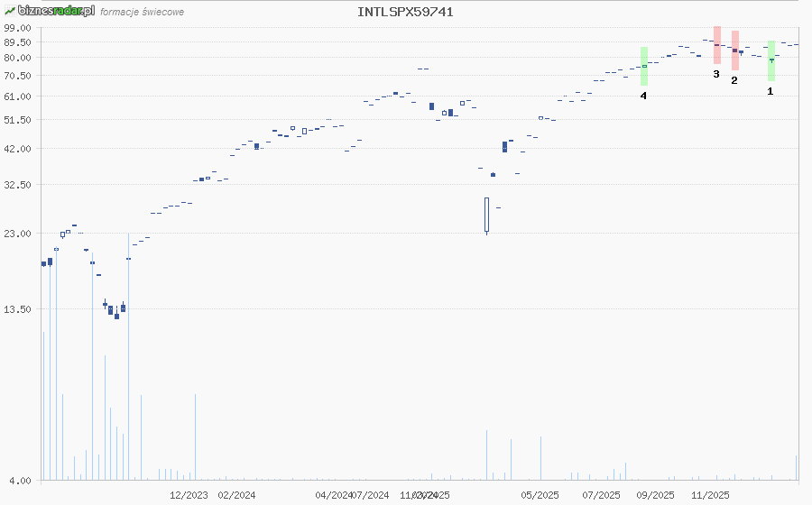Viewport: 812px width, 505px height.
Task: Click the biznesradar.pl logo
Action: coord(49,11)
